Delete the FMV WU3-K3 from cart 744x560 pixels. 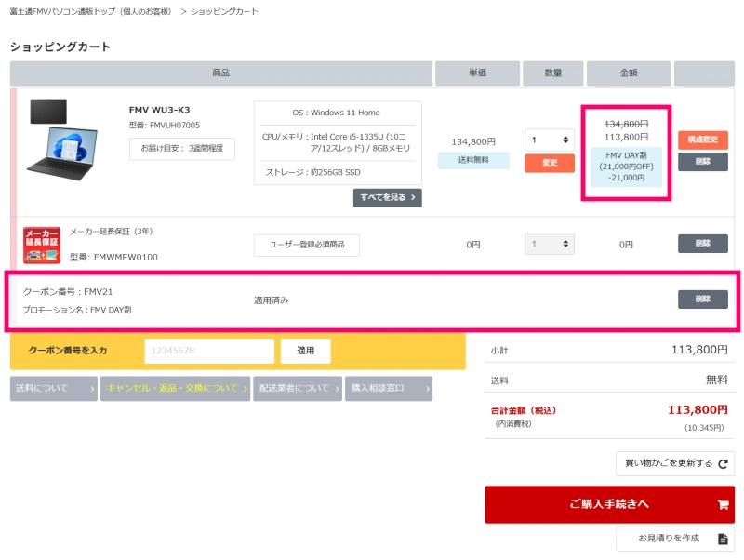pyautogui.click(x=702, y=162)
